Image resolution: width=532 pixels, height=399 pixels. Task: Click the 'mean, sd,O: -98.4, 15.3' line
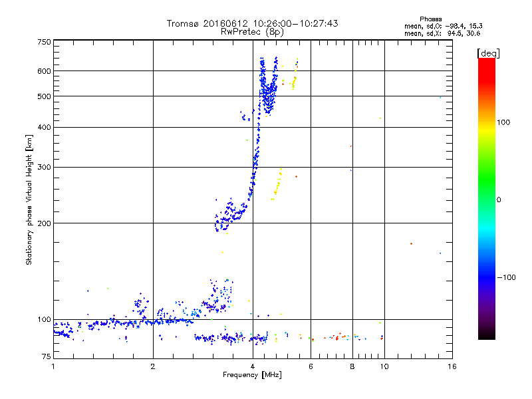click(443, 26)
